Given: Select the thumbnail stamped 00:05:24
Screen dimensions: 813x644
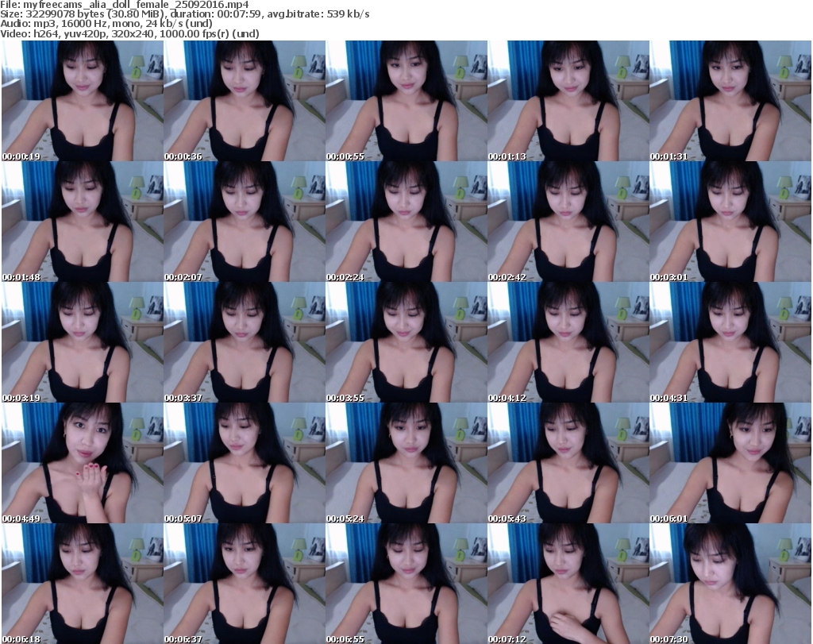Looking at the screenshot, I should 406,463.
